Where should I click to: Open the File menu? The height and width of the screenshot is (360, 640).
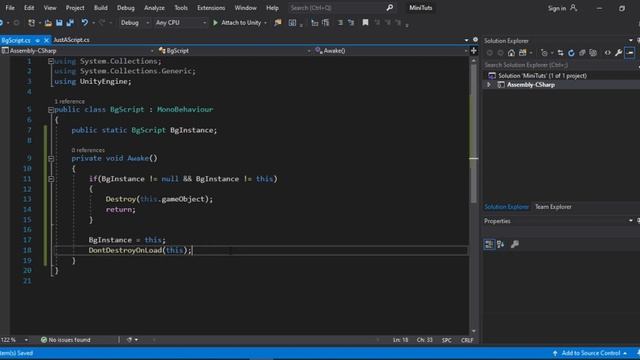click(x=10, y=8)
